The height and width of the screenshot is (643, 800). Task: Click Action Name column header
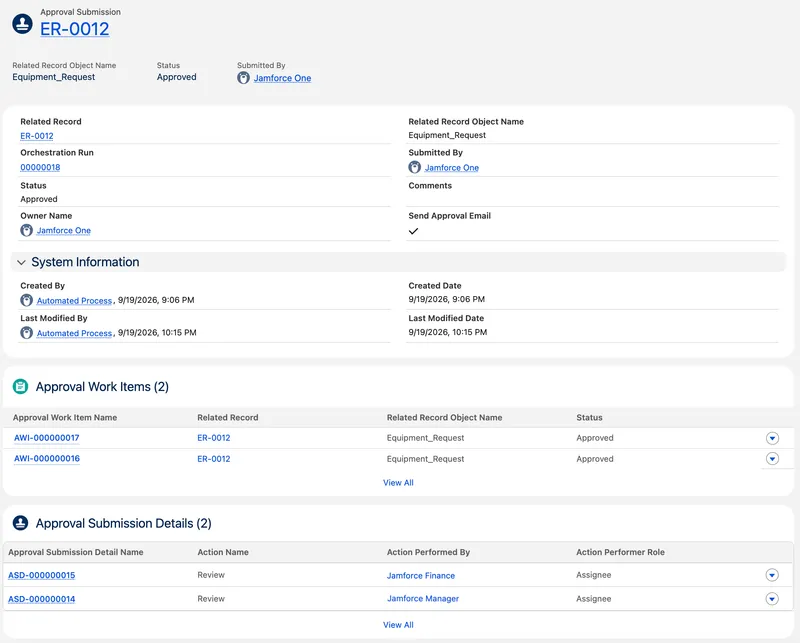click(223, 552)
